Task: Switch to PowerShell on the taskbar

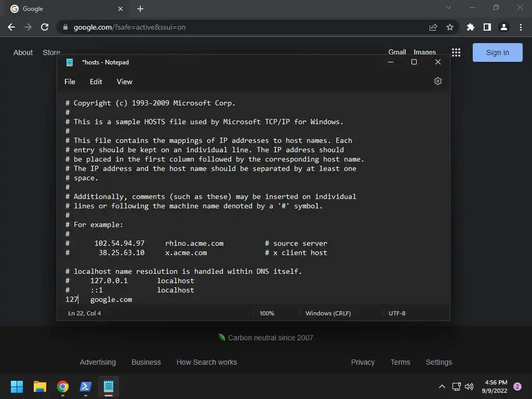Action: [x=86, y=387]
